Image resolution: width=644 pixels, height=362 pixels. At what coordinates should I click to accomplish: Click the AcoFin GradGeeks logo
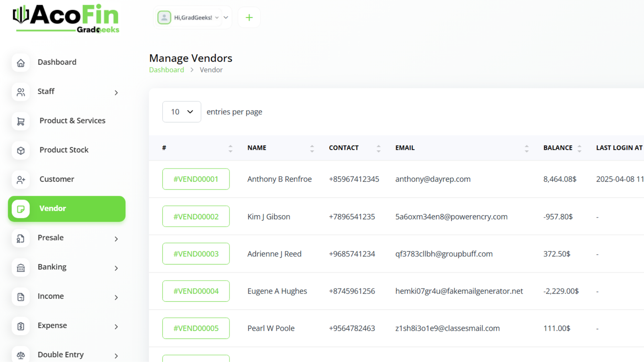[x=66, y=19]
